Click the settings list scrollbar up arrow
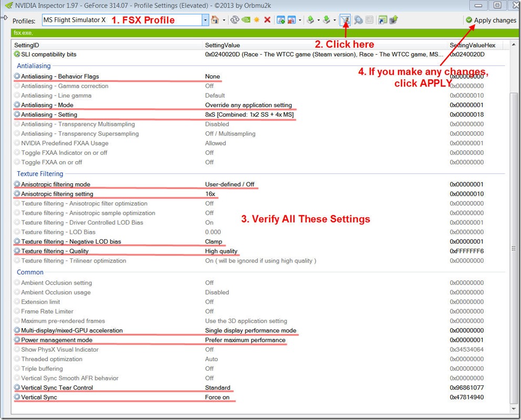The image size is (521, 420). (x=513, y=45)
